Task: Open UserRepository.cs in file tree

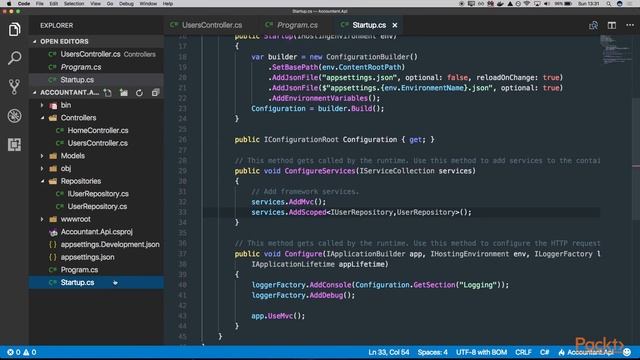Action: (96, 207)
